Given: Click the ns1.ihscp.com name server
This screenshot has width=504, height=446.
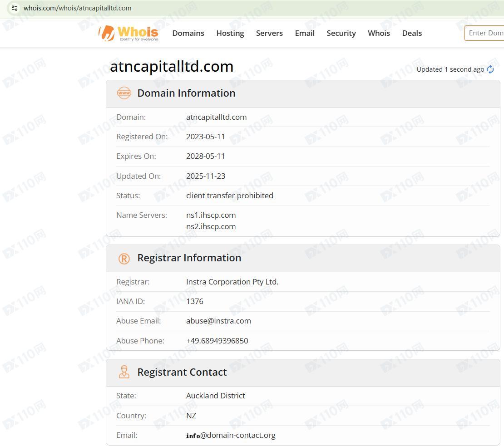Looking at the screenshot, I should click(211, 215).
